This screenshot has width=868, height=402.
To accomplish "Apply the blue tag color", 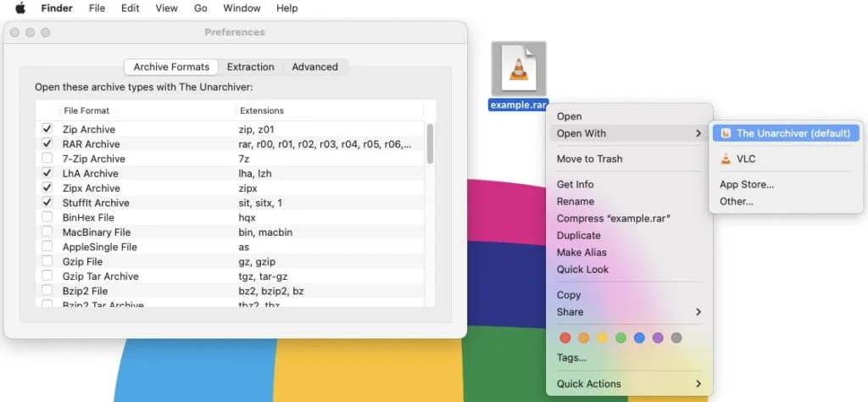I will click(x=639, y=338).
